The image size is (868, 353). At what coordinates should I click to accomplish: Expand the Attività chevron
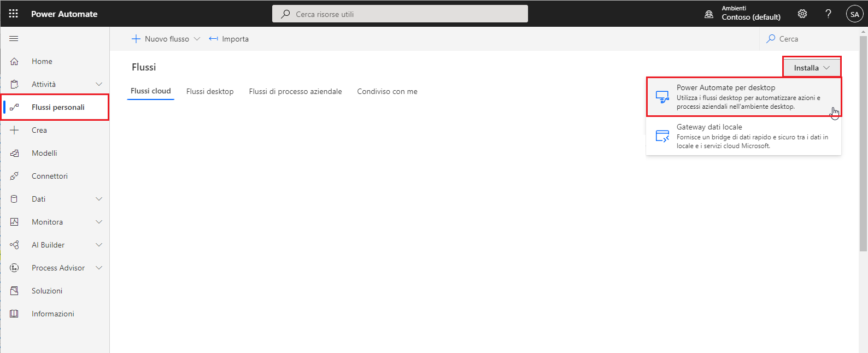coord(99,84)
